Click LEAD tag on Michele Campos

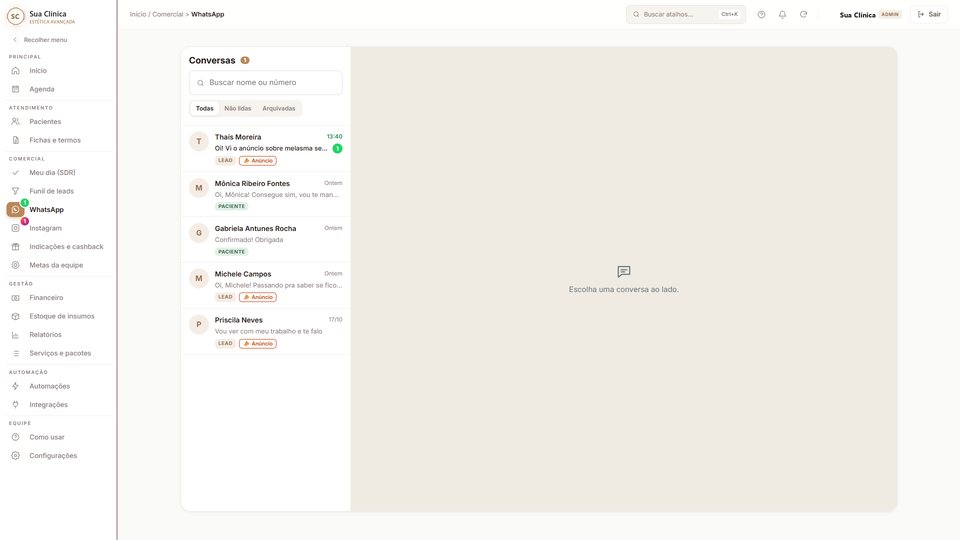click(x=225, y=297)
